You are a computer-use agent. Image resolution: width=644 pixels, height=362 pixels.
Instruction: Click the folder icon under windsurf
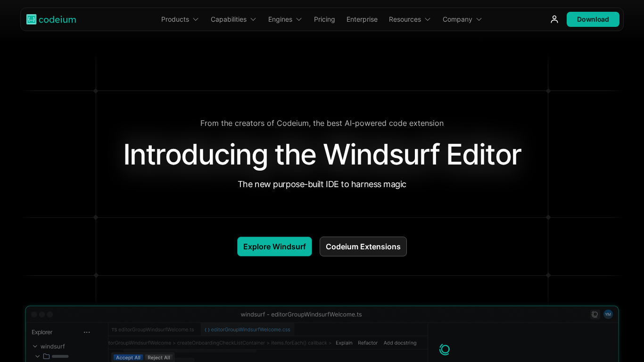(x=46, y=356)
